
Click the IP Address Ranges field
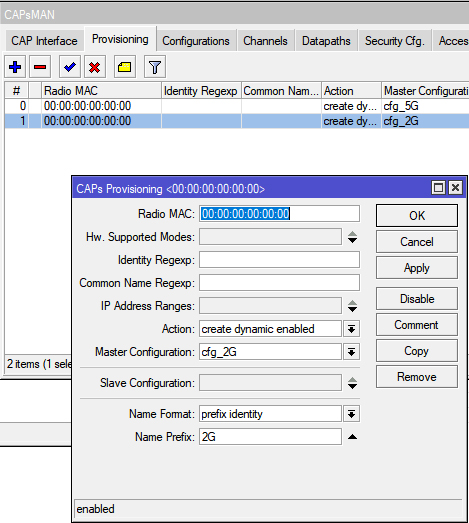pyautogui.click(x=271, y=306)
